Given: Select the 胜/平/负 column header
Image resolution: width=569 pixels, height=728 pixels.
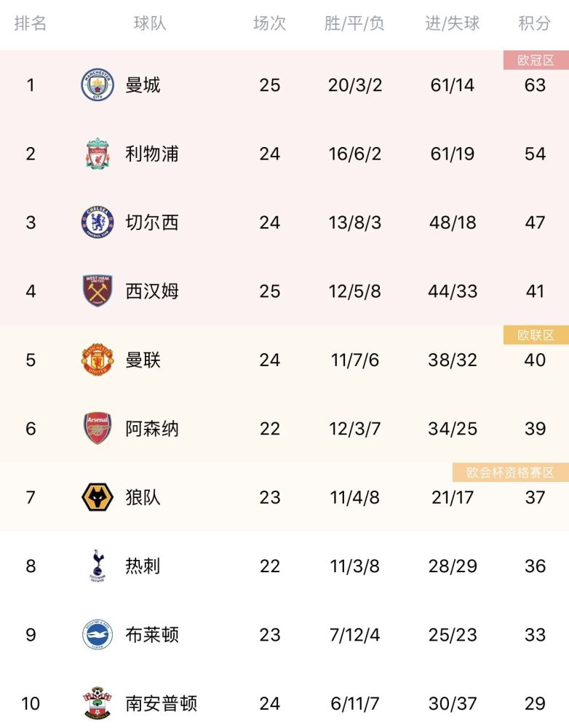Looking at the screenshot, I should click(354, 23).
